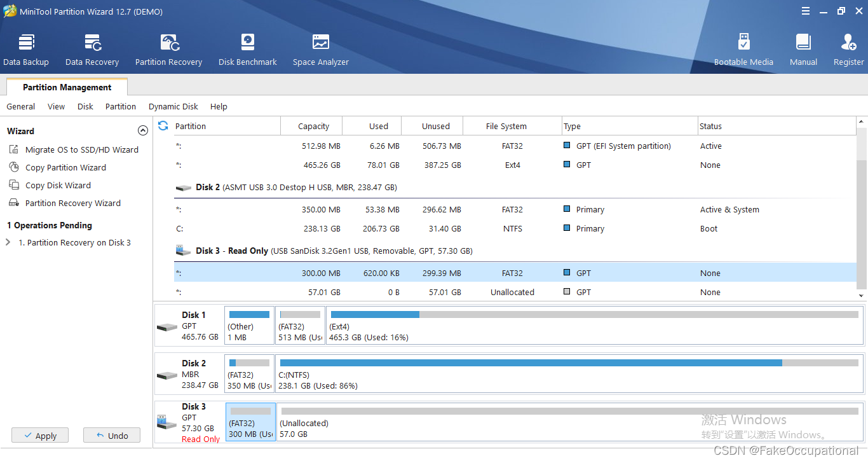
Task: Create Bootable Media
Action: (x=743, y=50)
